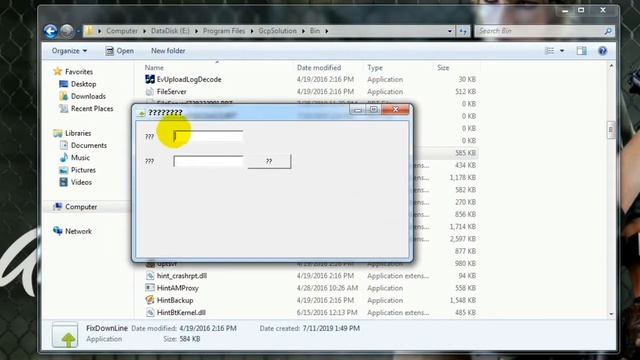This screenshot has height=360, width=640.
Task: Click the file list vertical scrollbar thumb
Action: point(611,130)
